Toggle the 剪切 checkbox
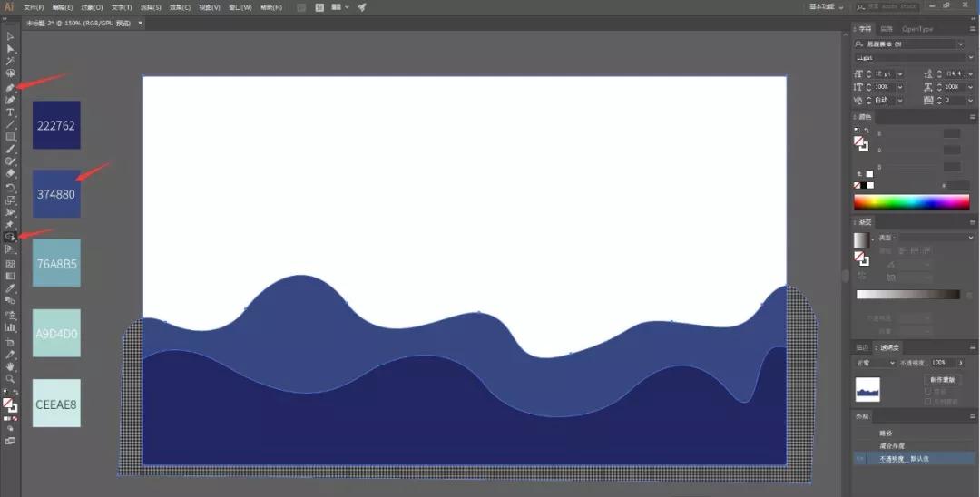Screen dimensions: 980x497 pyautogui.click(x=928, y=392)
